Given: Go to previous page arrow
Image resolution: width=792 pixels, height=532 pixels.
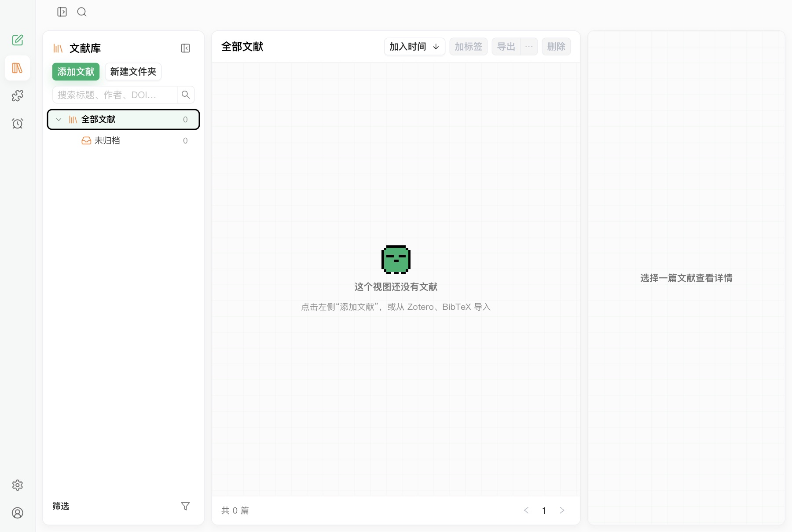Looking at the screenshot, I should tap(526, 510).
